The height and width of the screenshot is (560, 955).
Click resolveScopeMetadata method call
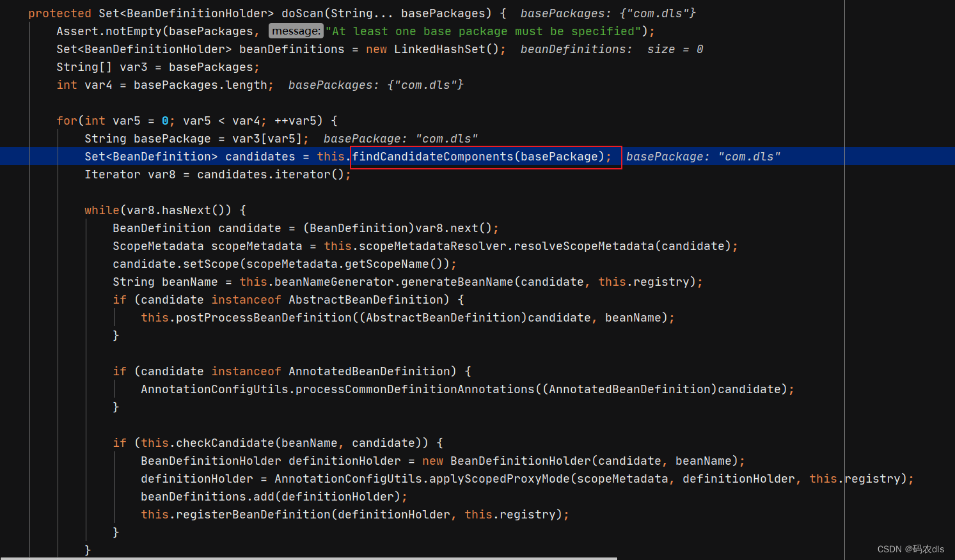[583, 246]
